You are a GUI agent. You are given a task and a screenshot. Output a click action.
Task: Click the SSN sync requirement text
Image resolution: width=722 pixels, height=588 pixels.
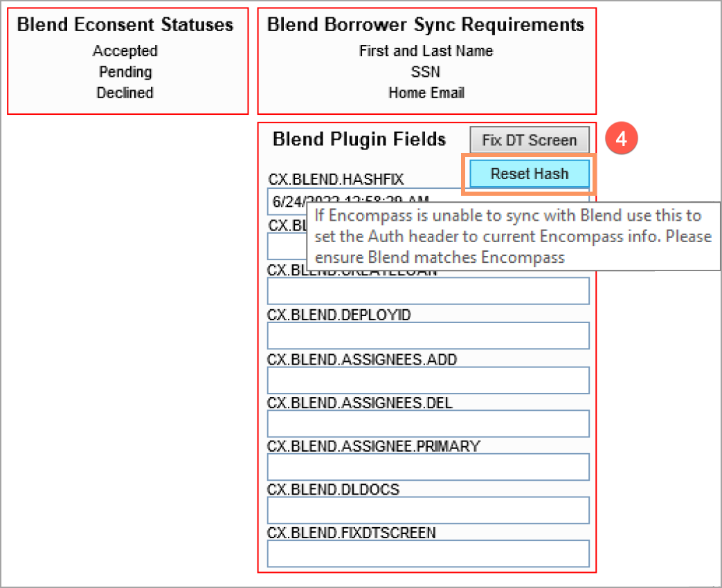(x=426, y=72)
